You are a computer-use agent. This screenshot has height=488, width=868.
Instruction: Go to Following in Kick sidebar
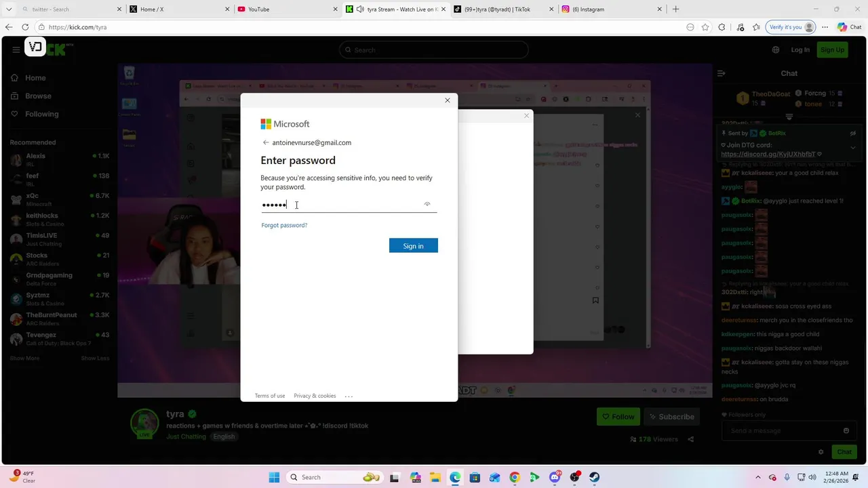pyautogui.click(x=41, y=114)
